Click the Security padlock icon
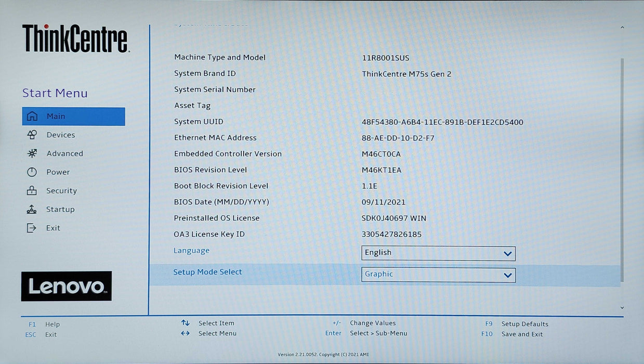 [32, 191]
